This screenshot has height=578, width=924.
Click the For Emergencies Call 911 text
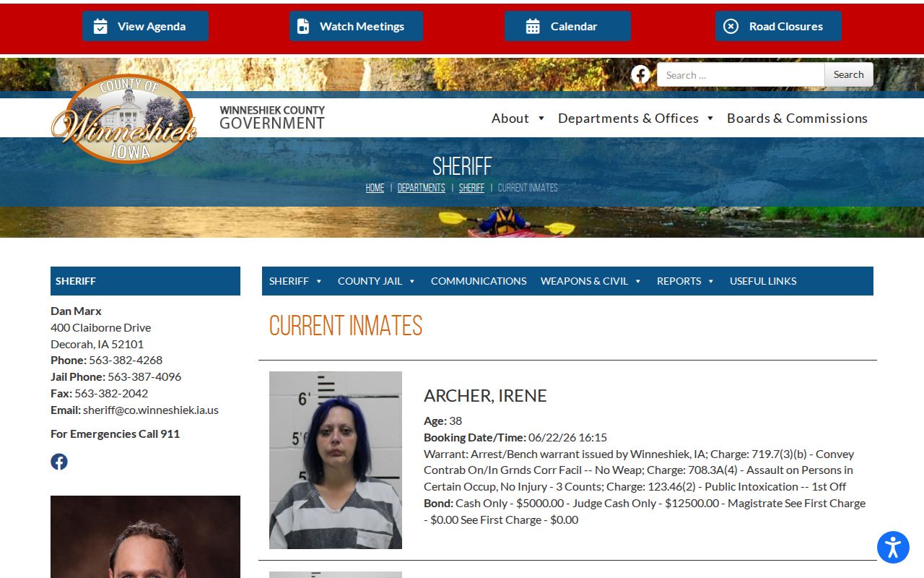click(115, 433)
